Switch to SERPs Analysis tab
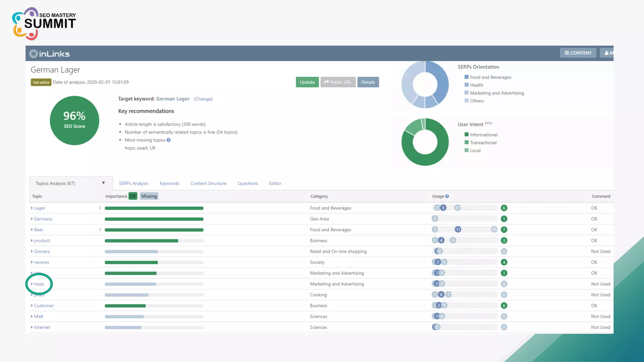Screen dimensions: 644x362 [x=133, y=184]
